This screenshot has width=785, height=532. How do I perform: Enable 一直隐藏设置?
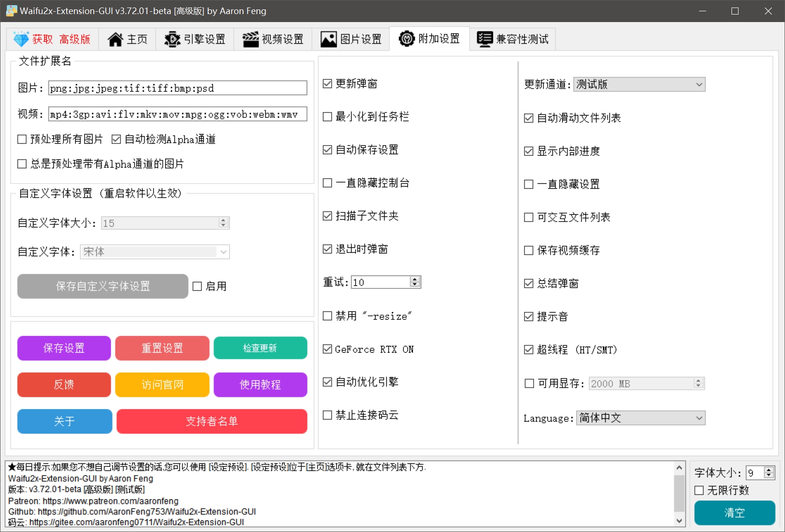tap(562, 184)
